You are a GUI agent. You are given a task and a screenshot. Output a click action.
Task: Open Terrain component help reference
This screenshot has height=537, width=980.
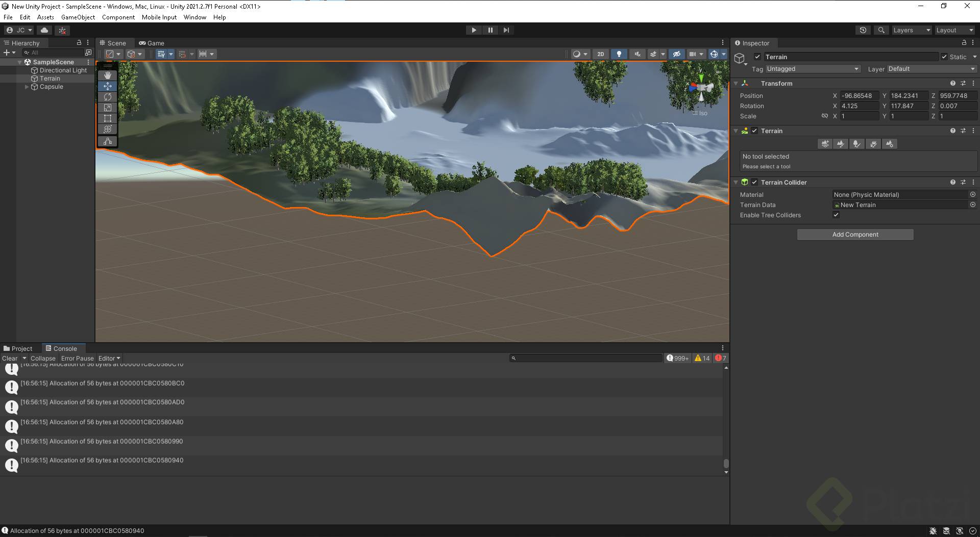pos(953,131)
